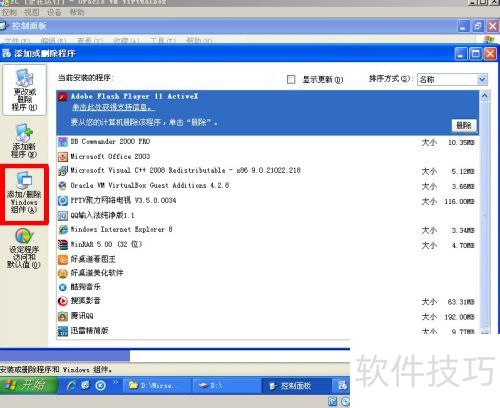Select WinRAR 5.00 icon in list
Viewport: 500px width, 408px height.
(63, 245)
